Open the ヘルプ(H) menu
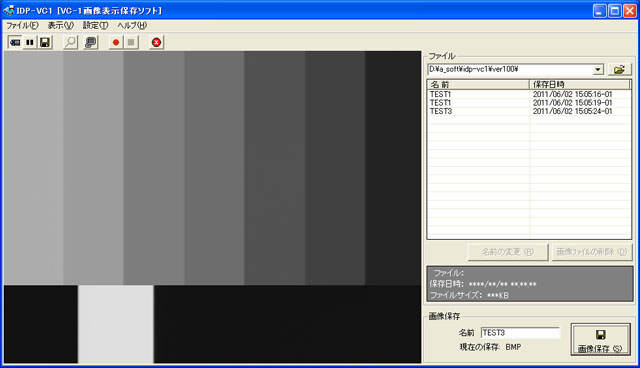Image resolution: width=640 pixels, height=368 pixels. 132,25
